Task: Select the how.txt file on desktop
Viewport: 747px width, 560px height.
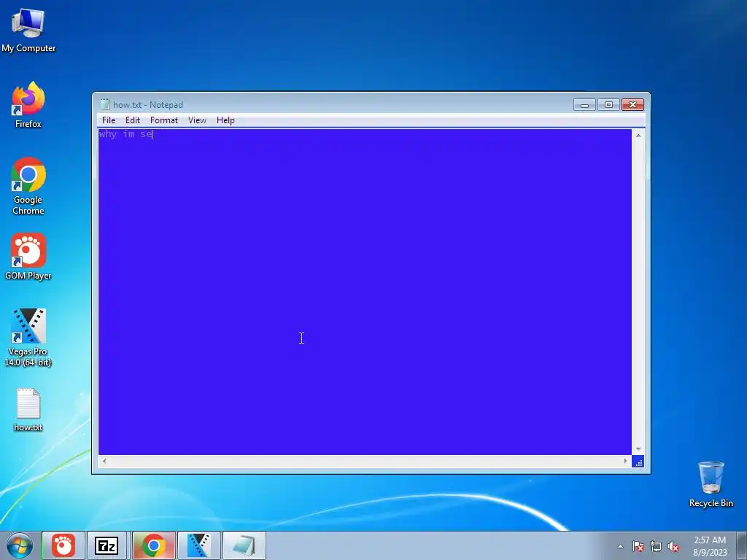Action: (x=28, y=410)
